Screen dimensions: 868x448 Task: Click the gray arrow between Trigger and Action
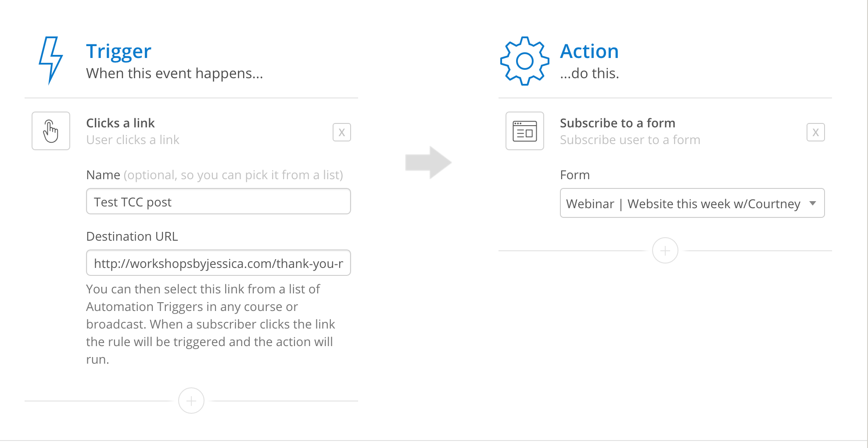428,163
